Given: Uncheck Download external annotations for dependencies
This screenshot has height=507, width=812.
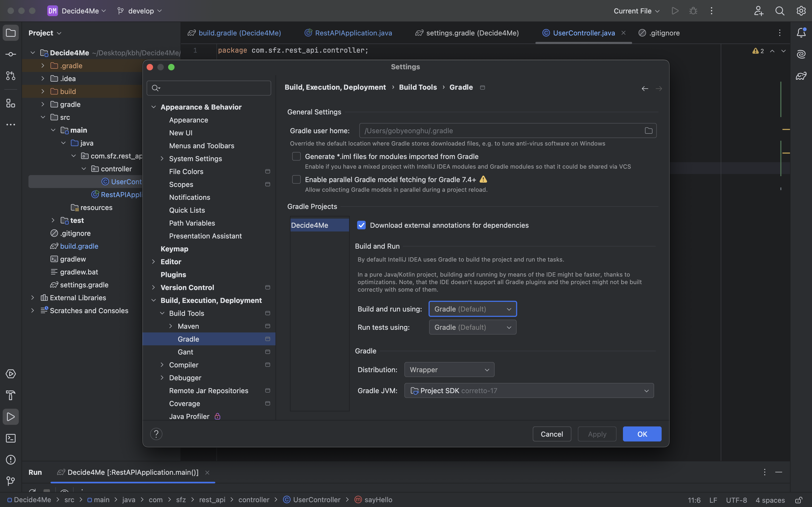Looking at the screenshot, I should click(361, 225).
